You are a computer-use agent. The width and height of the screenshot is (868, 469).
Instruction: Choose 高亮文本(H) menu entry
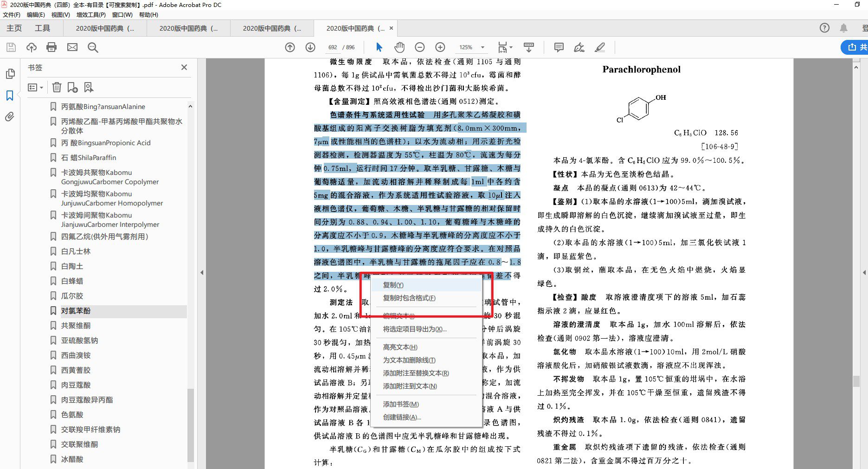(426, 347)
